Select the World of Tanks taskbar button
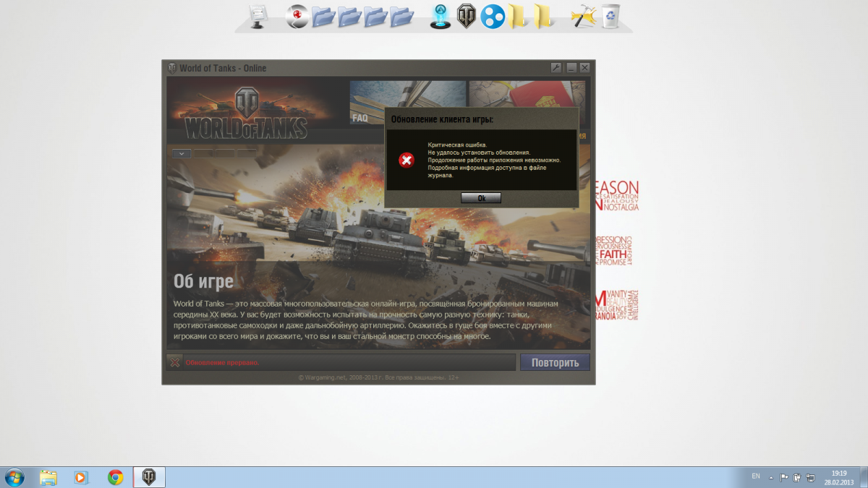The height and width of the screenshot is (488, 868). point(149,477)
